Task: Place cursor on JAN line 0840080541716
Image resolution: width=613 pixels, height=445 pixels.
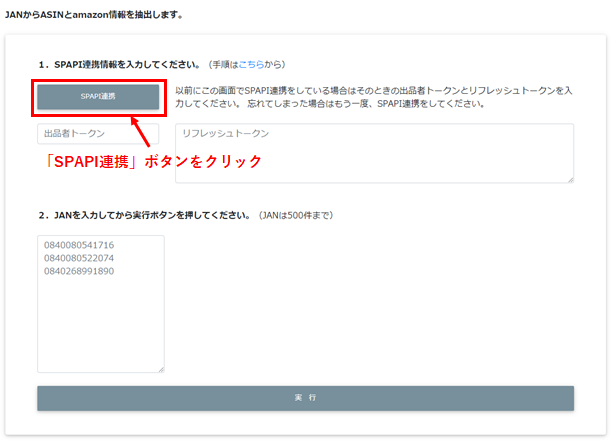Action: [79, 246]
